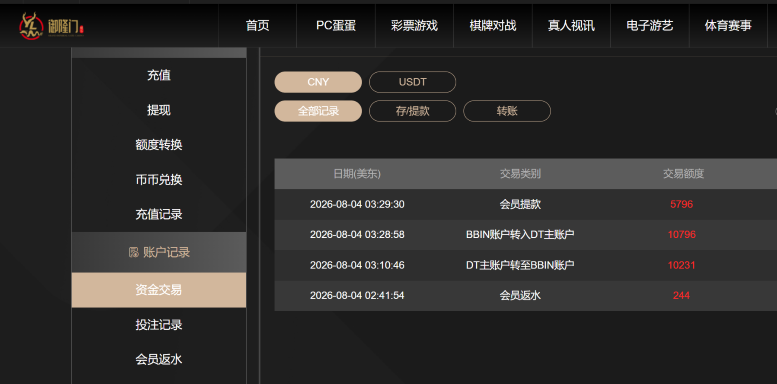777x384 pixels.
Task: Select 电子游艺 in the top navigation
Action: coord(650,26)
